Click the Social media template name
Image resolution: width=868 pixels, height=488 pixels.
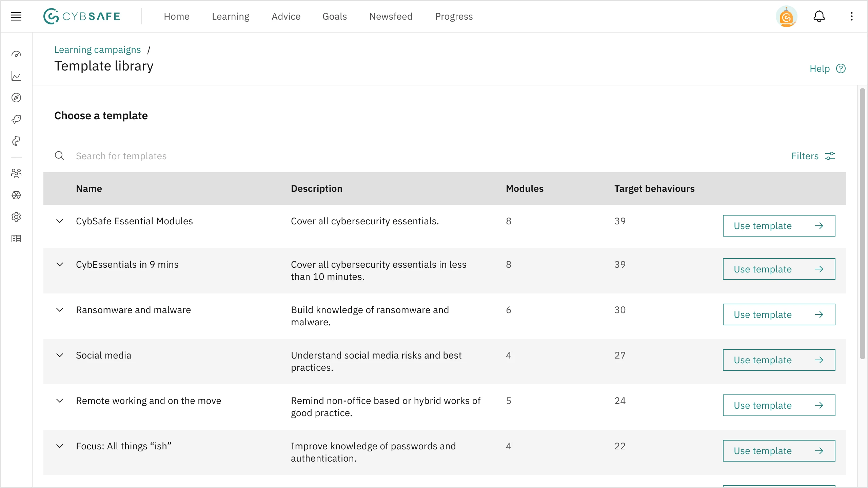pyautogui.click(x=103, y=355)
